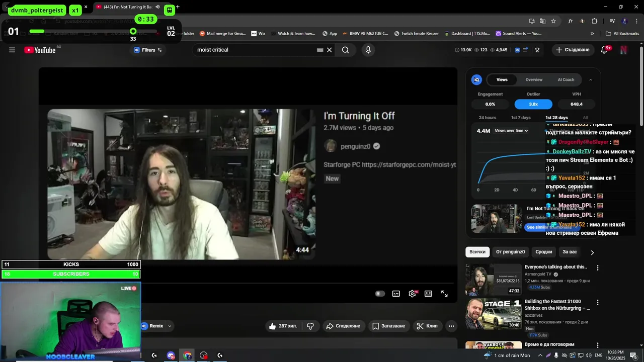This screenshot has height=362, width=644.
Task: Start voice search with the microphone
Action: coord(368,50)
